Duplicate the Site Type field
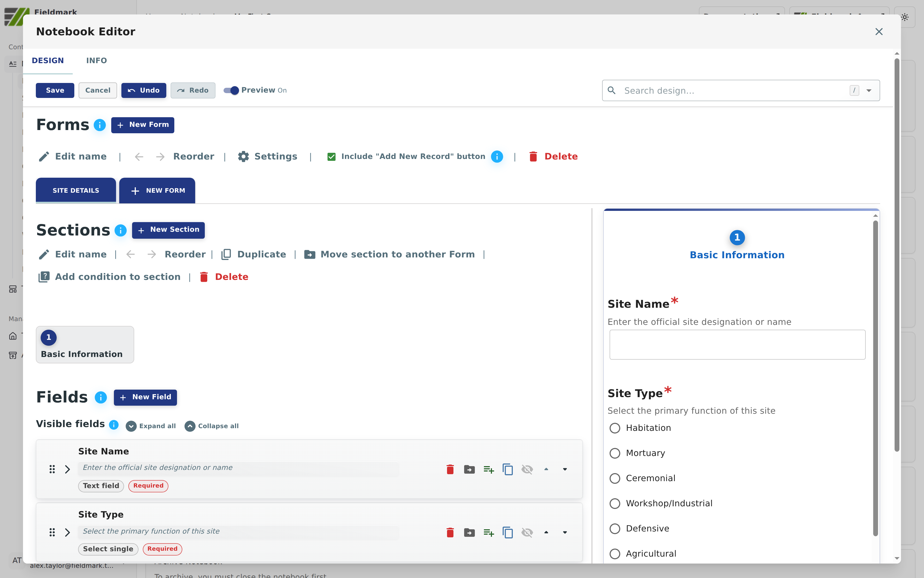Viewport: 924px width, 578px height. (x=508, y=533)
